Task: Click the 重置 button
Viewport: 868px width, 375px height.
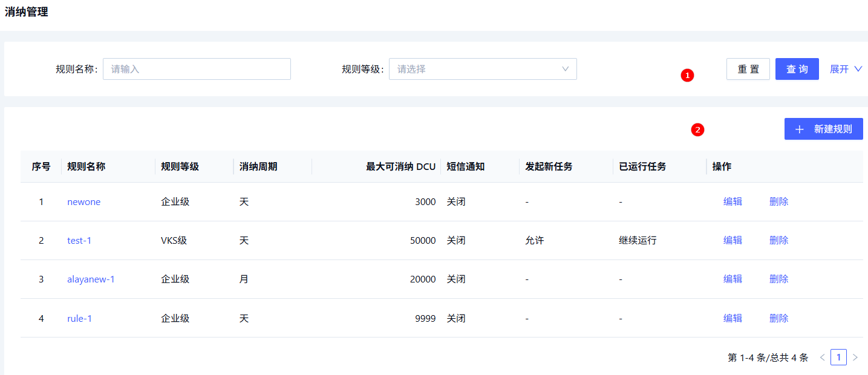Action: pyautogui.click(x=748, y=69)
